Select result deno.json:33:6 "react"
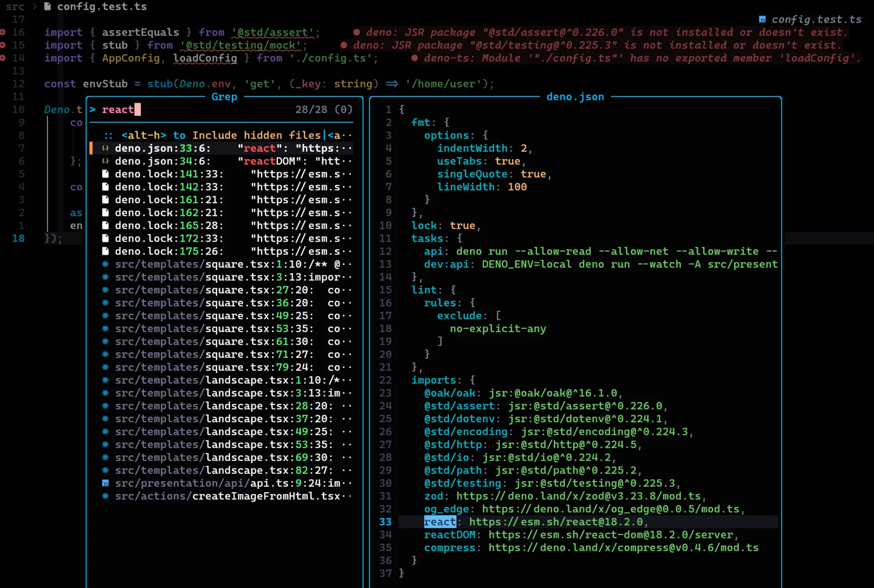 click(x=222, y=148)
